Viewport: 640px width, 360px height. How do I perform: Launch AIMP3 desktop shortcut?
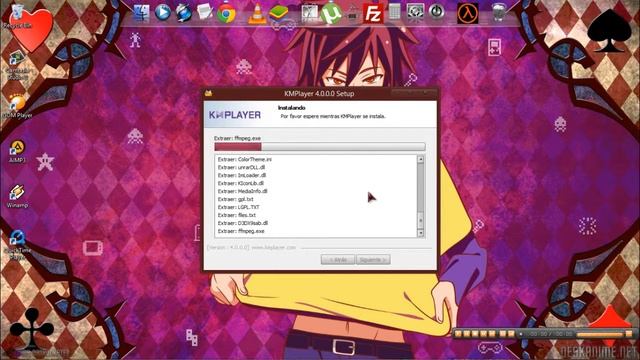[17, 151]
